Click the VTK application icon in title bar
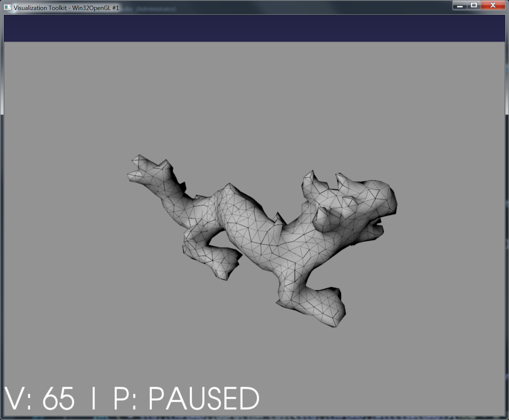509x420 pixels. [7, 7]
